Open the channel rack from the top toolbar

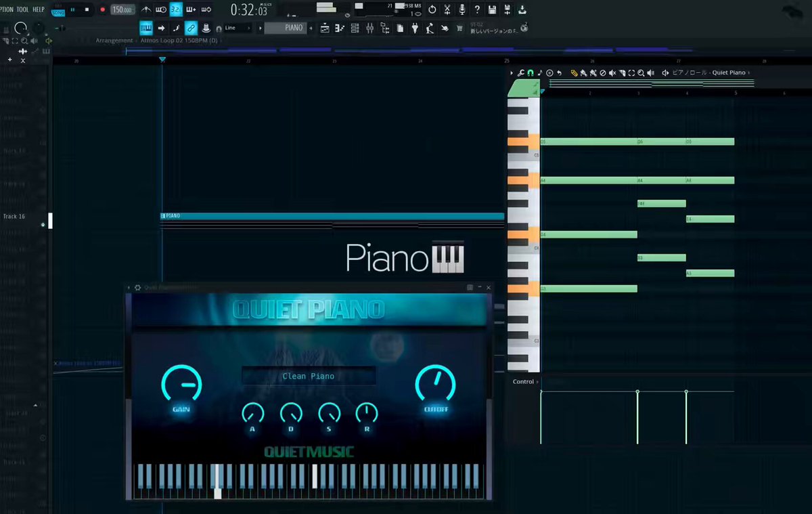pos(355,28)
